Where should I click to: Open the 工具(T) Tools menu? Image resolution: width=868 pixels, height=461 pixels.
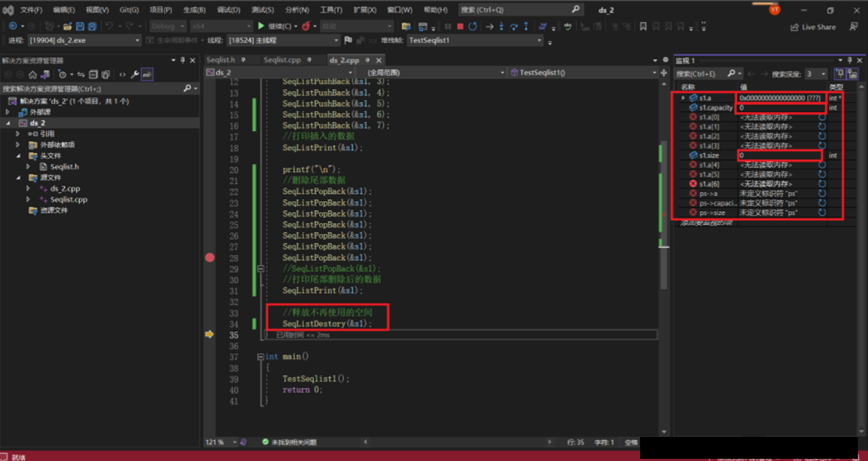(x=331, y=10)
